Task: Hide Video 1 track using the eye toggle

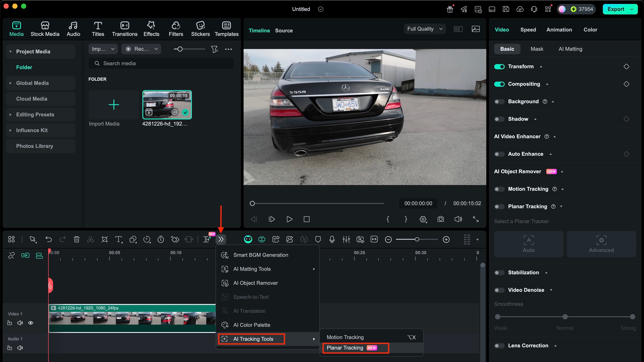Action: point(30,323)
